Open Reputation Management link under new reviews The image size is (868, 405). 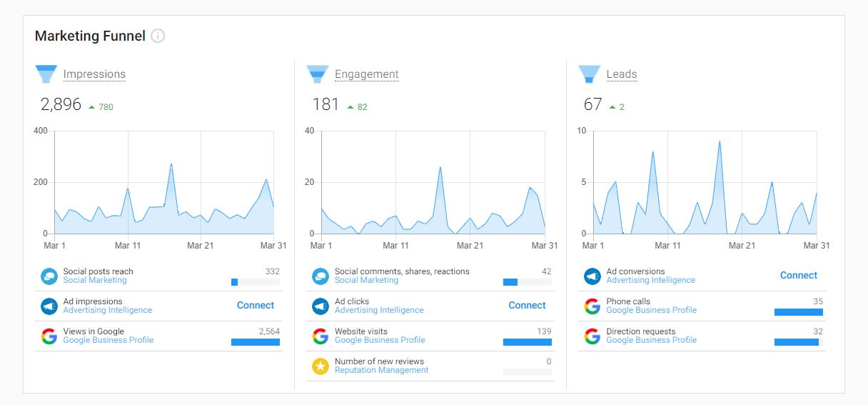381,371
